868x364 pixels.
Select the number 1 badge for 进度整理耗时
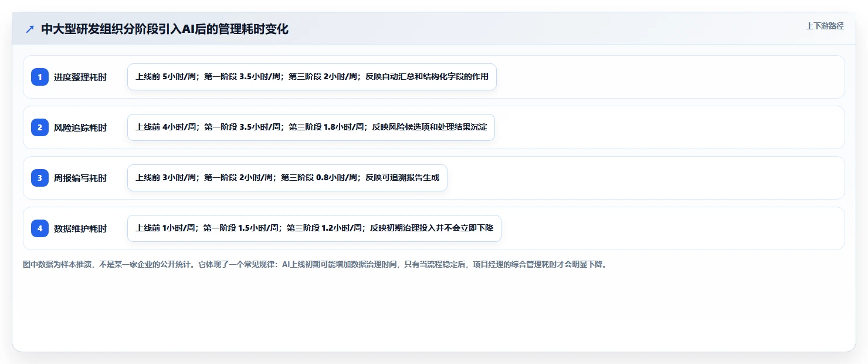[40, 77]
